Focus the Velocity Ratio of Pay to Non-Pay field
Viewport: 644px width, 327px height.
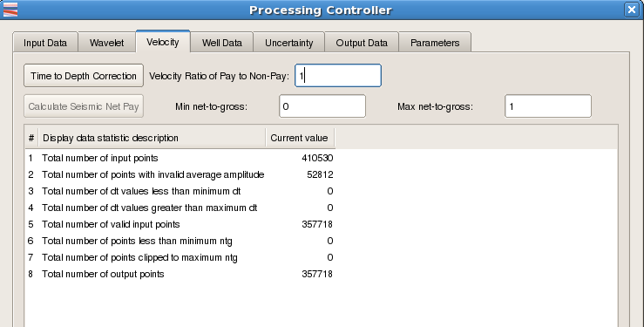[338, 76]
